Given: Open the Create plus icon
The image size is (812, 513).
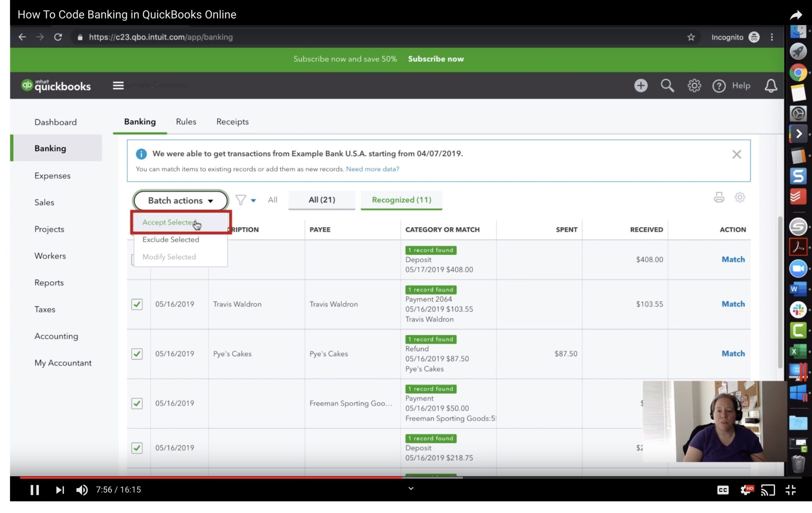Looking at the screenshot, I should point(641,85).
